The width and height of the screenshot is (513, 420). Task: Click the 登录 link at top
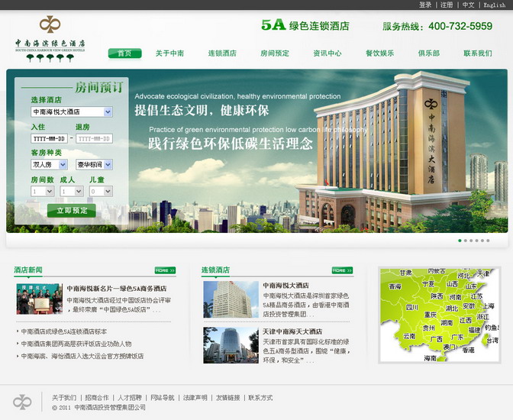(x=425, y=5)
